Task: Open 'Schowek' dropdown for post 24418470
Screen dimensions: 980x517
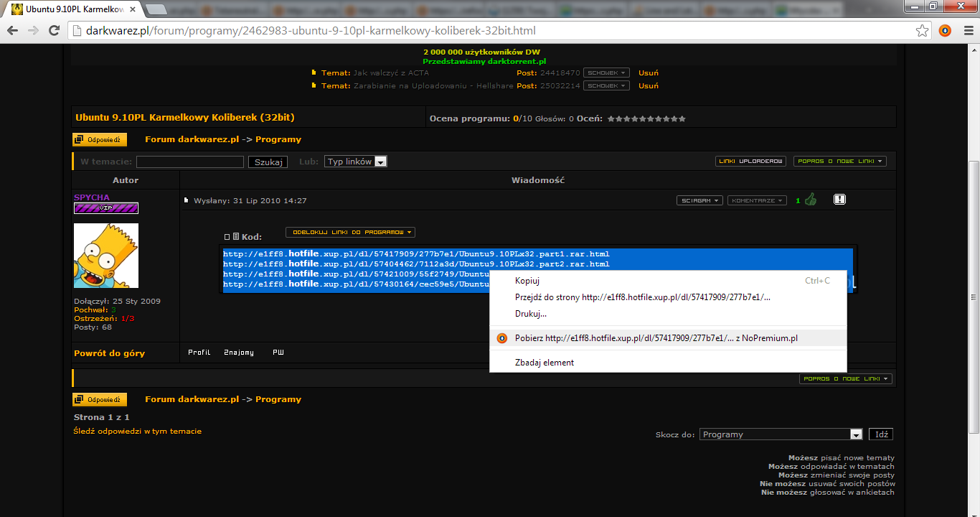Action: coord(606,73)
